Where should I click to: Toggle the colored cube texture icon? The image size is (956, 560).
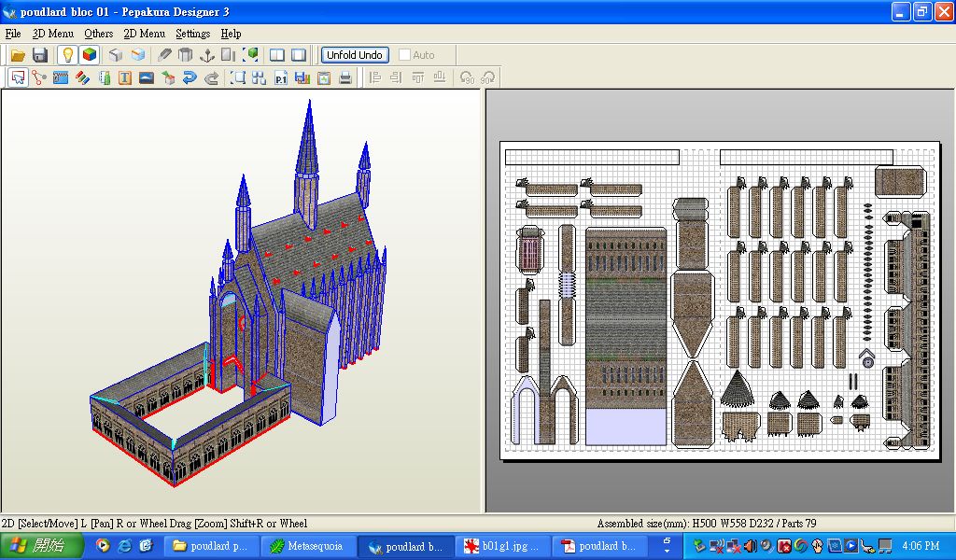90,55
